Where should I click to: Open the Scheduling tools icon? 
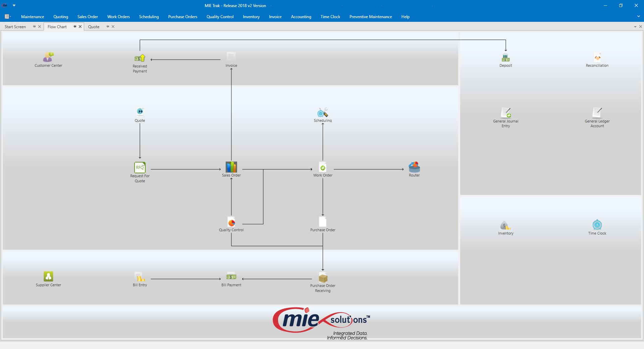323,112
